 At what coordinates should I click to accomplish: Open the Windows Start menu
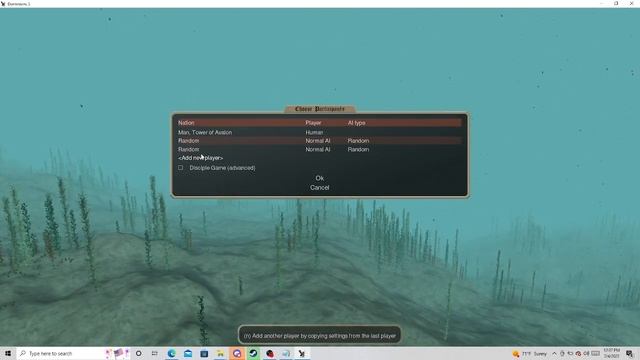click(8, 353)
